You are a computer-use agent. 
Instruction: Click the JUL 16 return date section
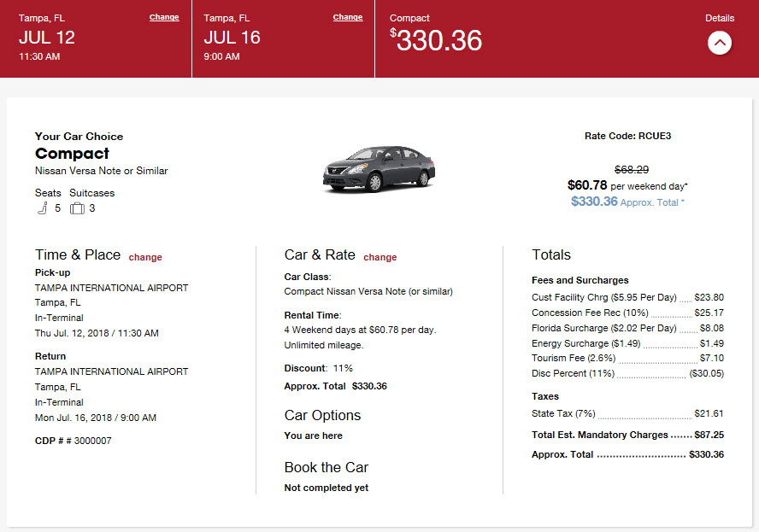click(x=232, y=38)
